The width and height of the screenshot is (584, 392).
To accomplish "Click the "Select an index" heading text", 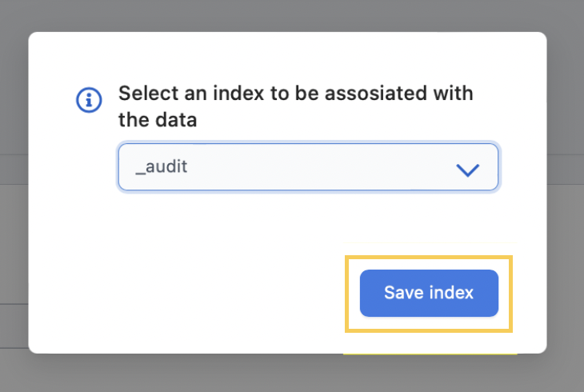I will point(192,93).
